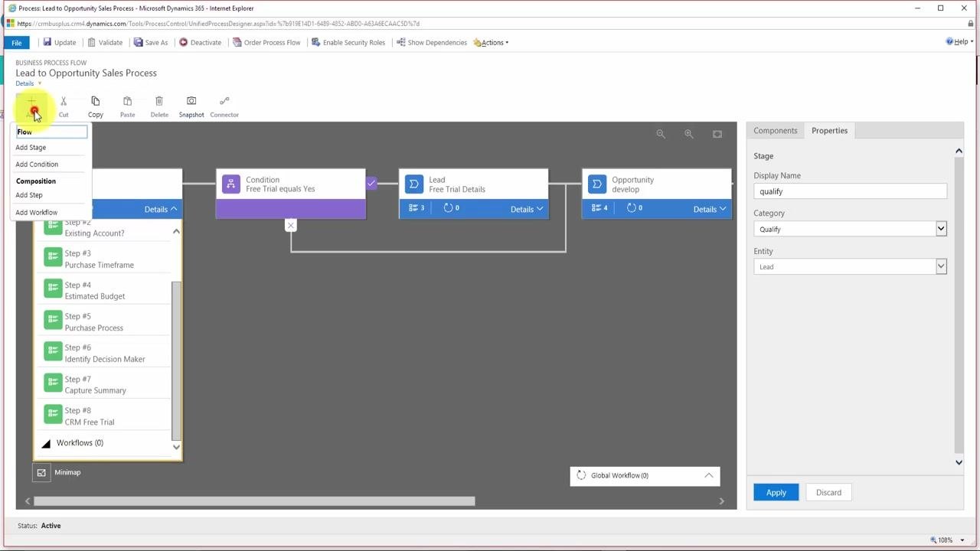The width and height of the screenshot is (980, 551).
Task: Open the Actions dropdown menu
Action: tap(491, 42)
